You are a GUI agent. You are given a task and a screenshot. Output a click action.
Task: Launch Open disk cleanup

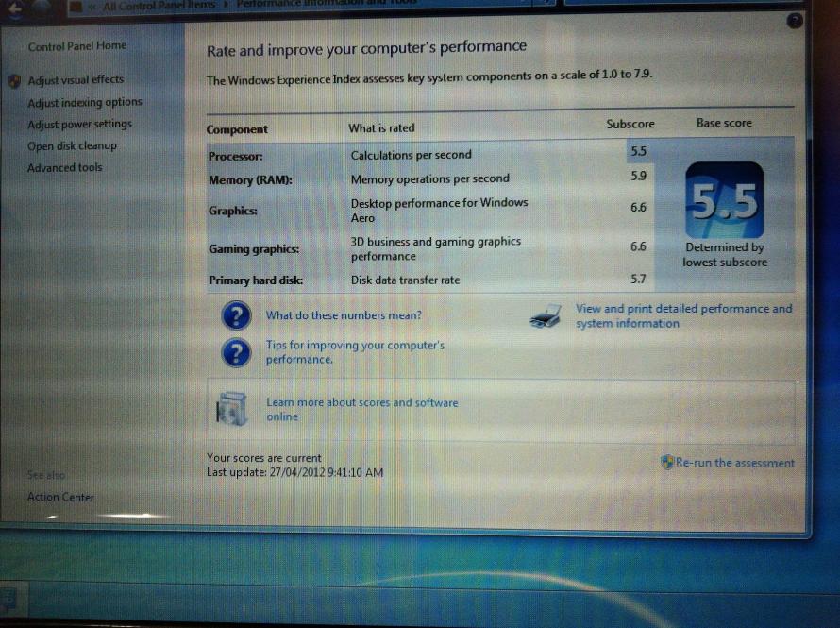point(72,145)
